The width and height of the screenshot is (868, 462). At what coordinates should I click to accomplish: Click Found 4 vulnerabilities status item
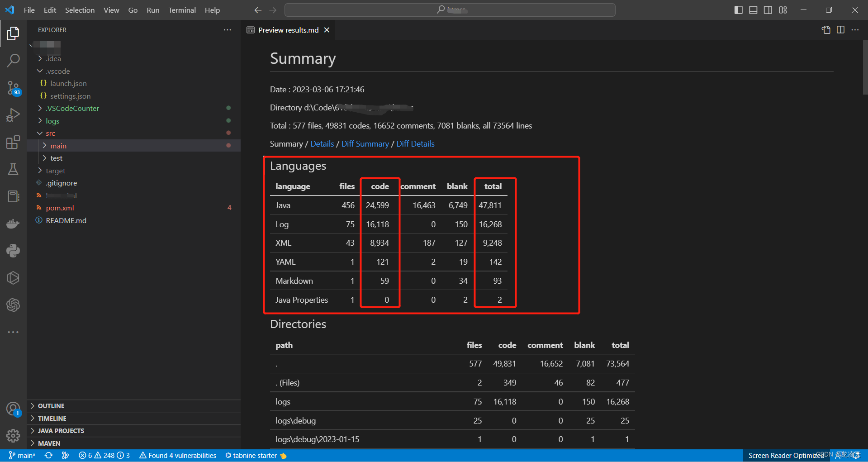click(178, 455)
